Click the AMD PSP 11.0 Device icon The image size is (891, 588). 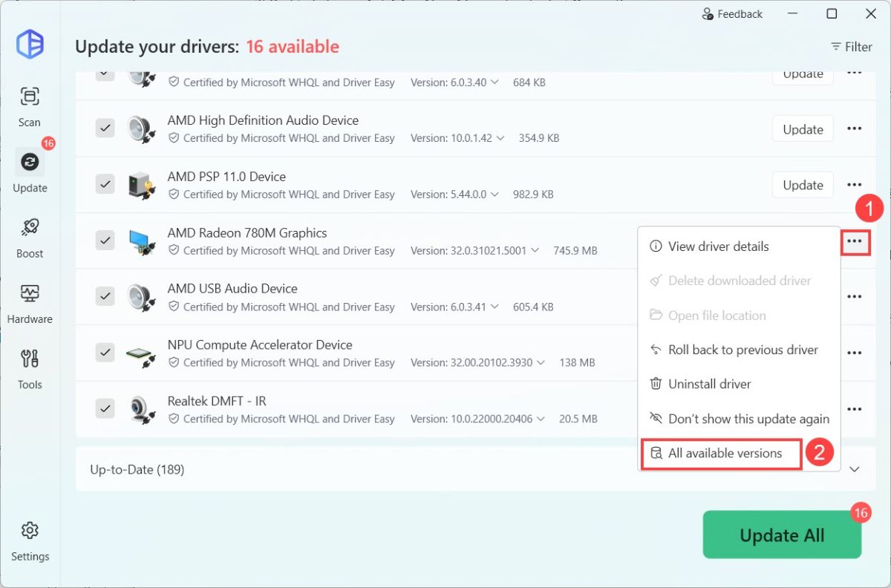coord(140,186)
